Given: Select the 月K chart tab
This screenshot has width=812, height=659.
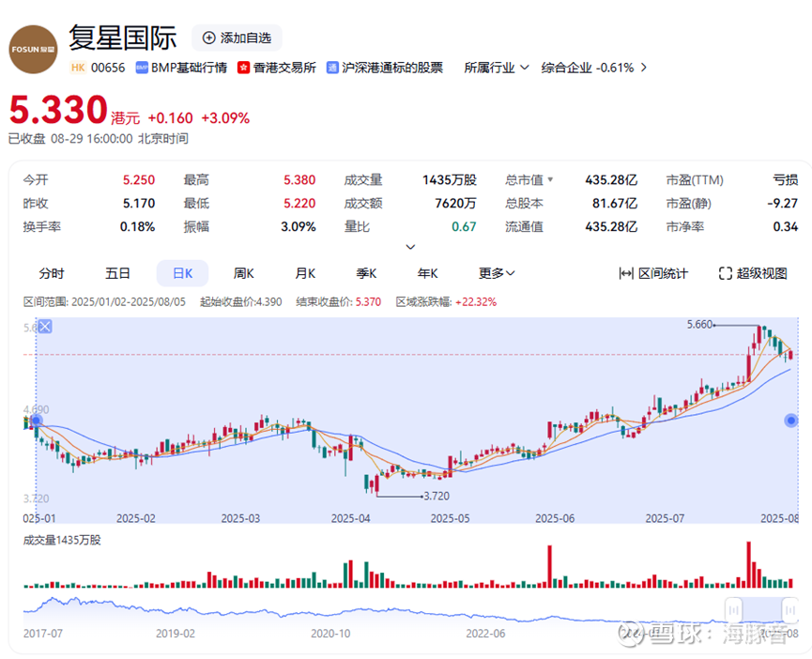Looking at the screenshot, I should 305,273.
